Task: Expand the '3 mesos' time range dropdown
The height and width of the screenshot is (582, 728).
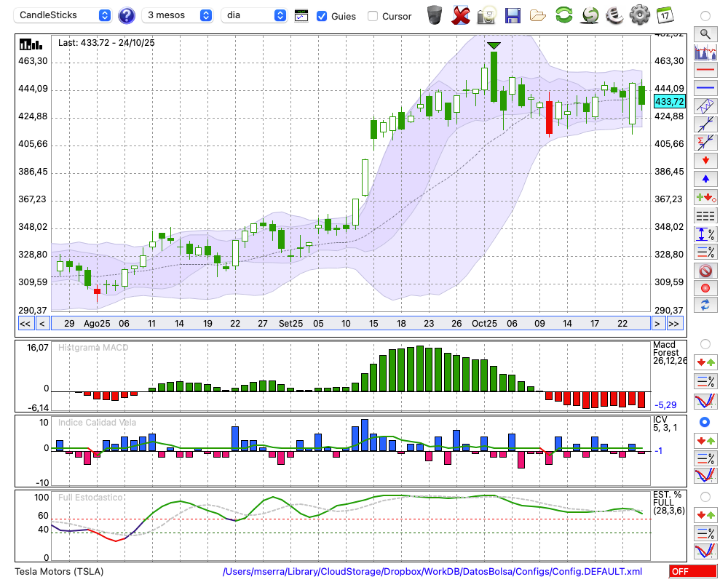Action: coord(178,15)
